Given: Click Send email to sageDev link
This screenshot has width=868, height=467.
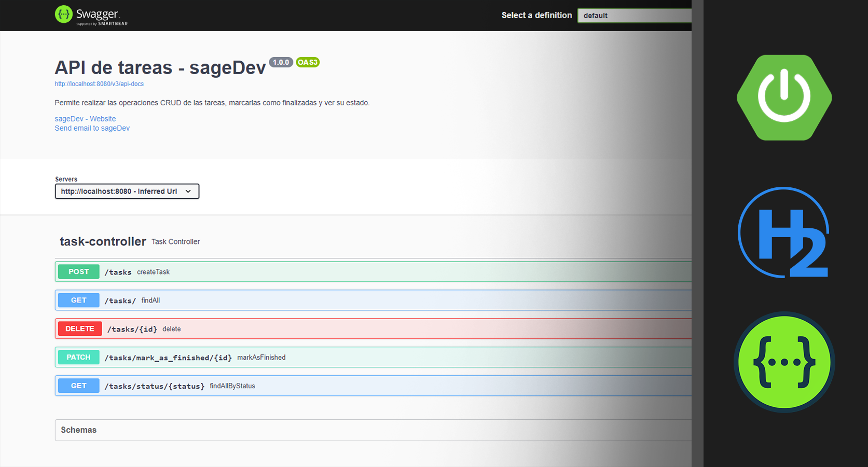Looking at the screenshot, I should pyautogui.click(x=92, y=128).
